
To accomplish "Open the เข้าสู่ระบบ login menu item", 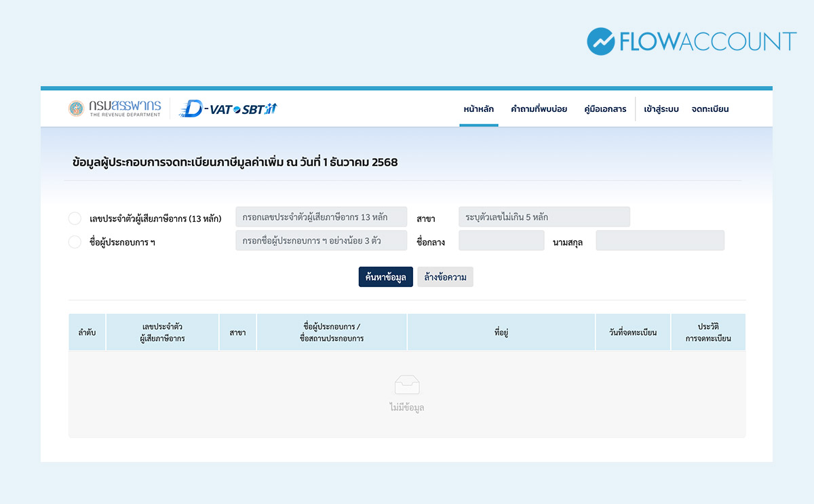I will click(659, 109).
